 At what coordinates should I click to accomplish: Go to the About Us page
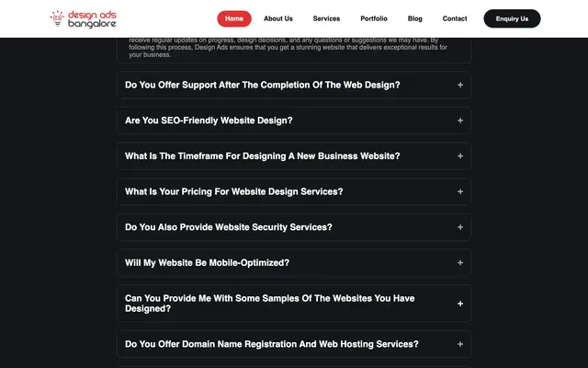(x=277, y=18)
